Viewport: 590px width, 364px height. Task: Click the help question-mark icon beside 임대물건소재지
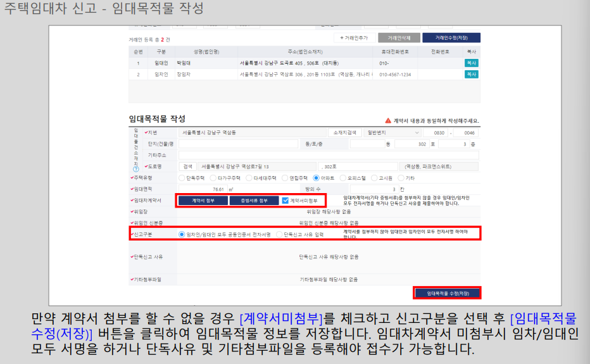(x=136, y=169)
